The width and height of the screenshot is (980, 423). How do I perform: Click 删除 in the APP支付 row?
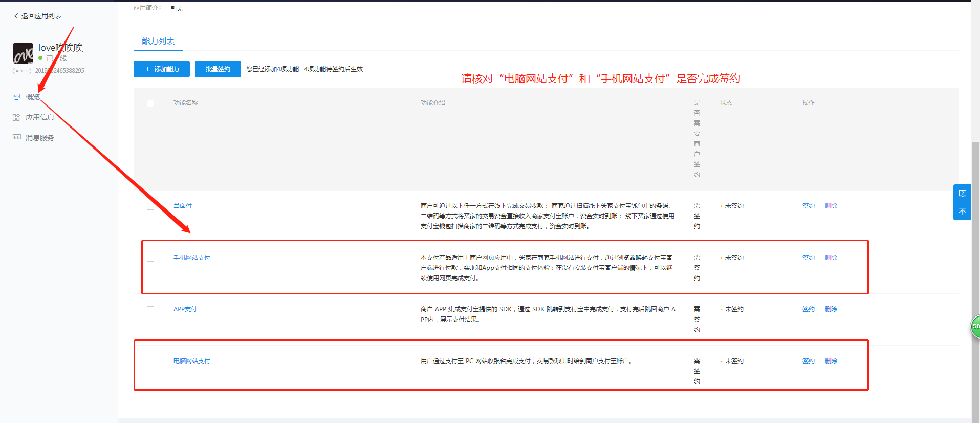[x=831, y=309]
